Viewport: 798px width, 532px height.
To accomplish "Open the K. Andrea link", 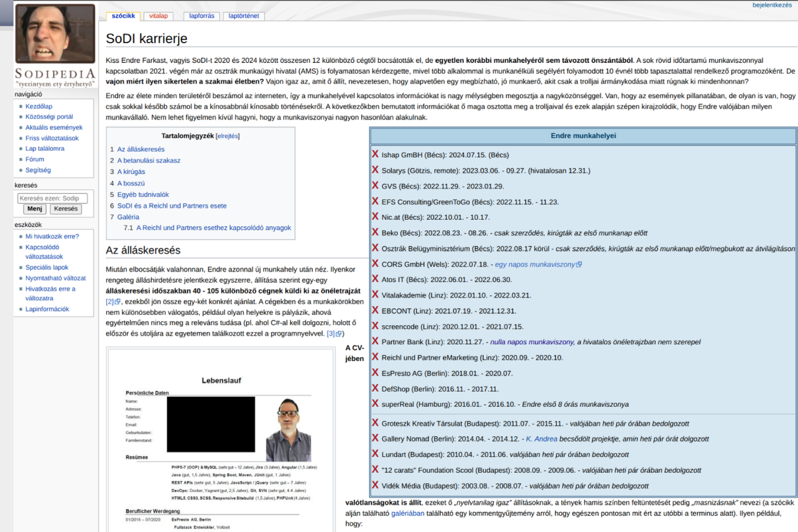I will coord(541,439).
